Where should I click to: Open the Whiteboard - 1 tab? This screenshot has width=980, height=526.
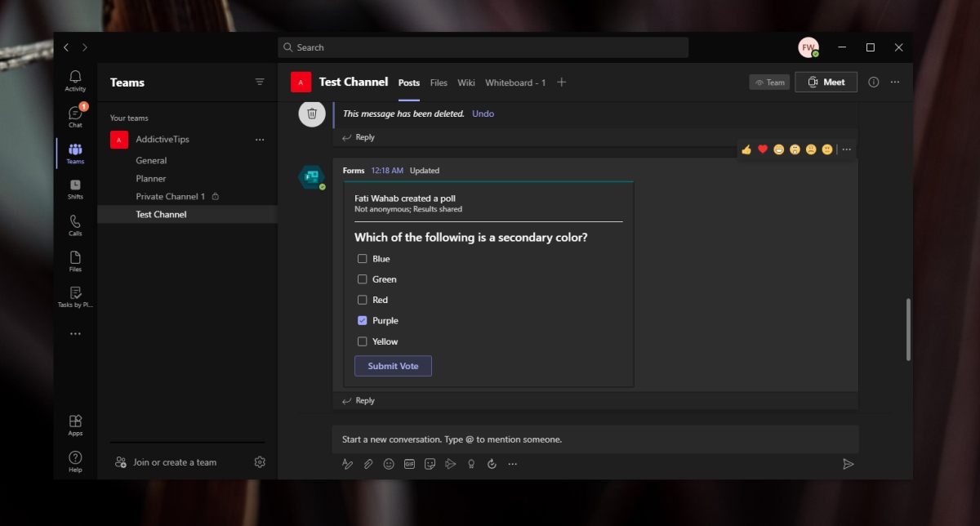coord(515,82)
